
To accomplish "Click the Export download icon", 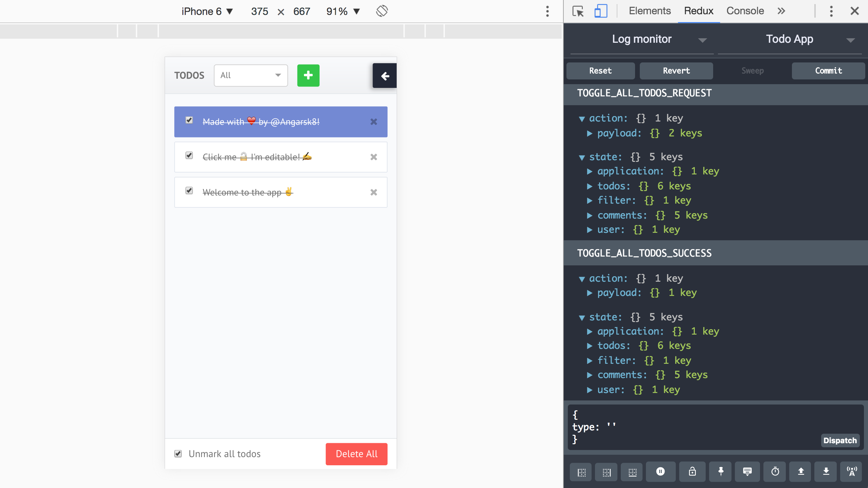I will click(826, 471).
